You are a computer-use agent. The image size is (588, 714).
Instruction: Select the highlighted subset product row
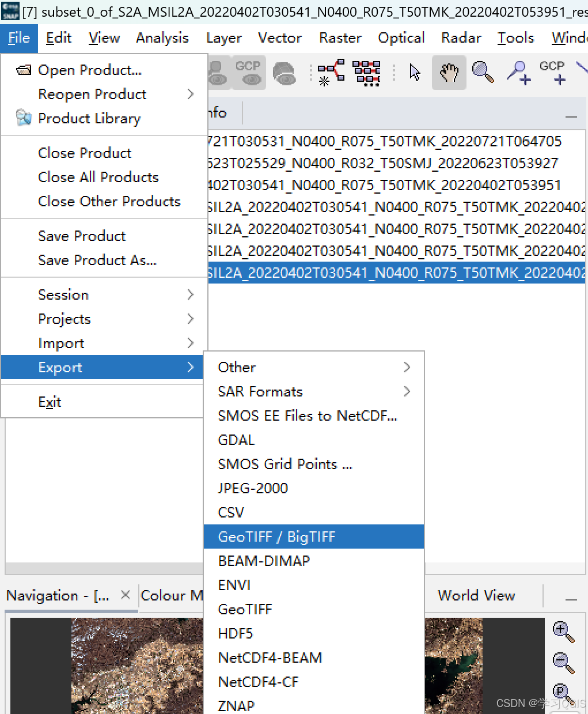pos(396,273)
